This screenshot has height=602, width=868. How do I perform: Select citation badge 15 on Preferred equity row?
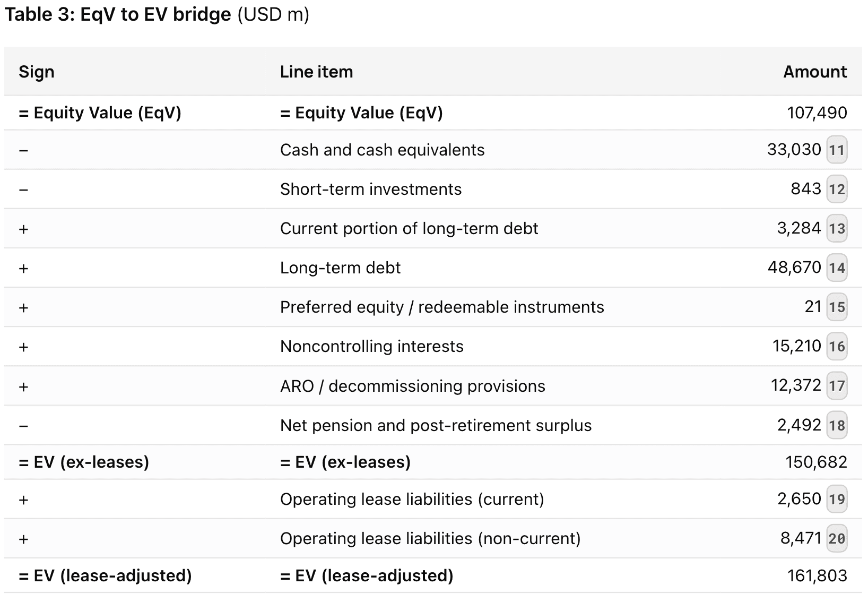pyautogui.click(x=837, y=307)
